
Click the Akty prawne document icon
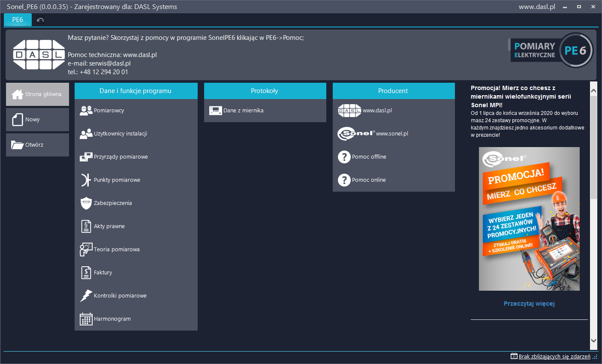[x=86, y=226]
